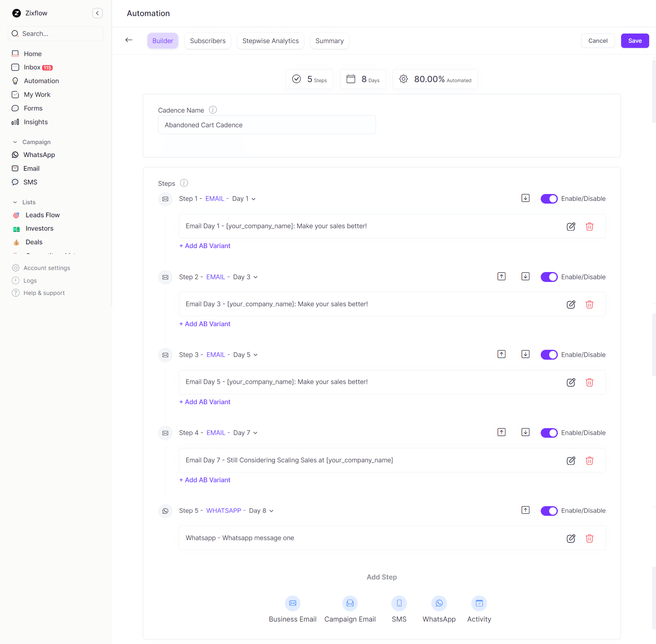Add AB Variant to Step 4
Image resolution: width=656 pixels, height=644 pixels.
point(205,480)
